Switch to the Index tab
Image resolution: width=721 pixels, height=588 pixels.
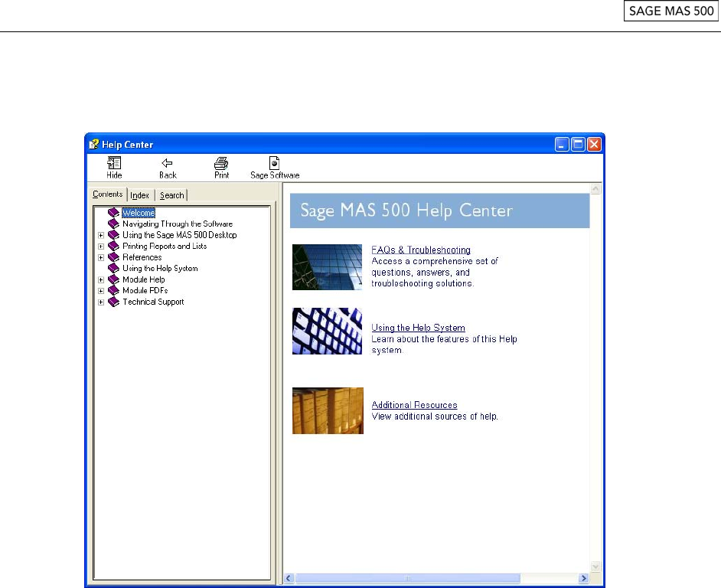[140, 195]
